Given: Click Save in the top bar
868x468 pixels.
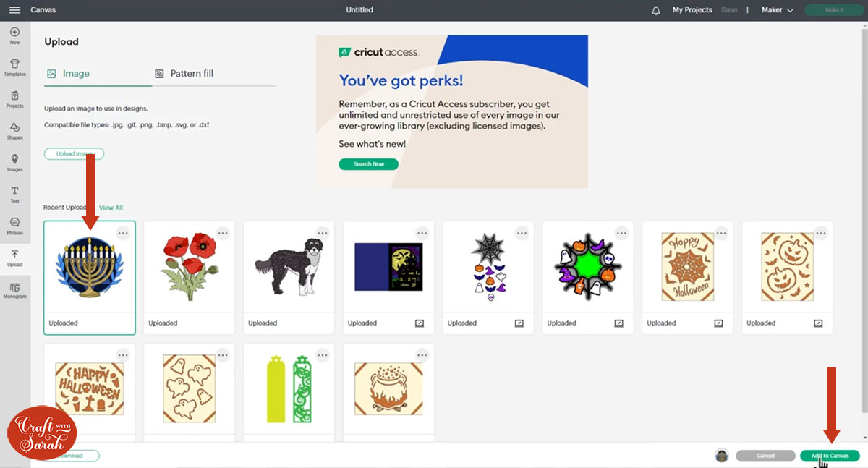Looking at the screenshot, I should [x=729, y=10].
